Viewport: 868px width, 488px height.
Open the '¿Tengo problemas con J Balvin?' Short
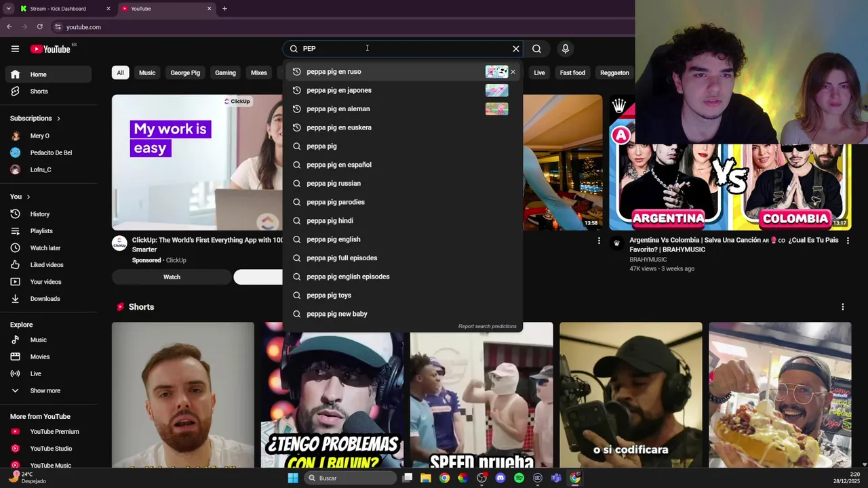(332, 395)
